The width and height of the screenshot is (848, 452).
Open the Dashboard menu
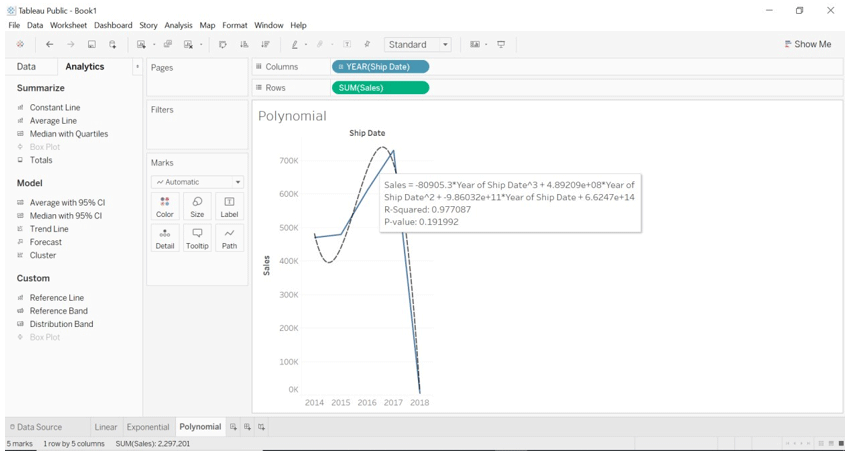tap(113, 25)
